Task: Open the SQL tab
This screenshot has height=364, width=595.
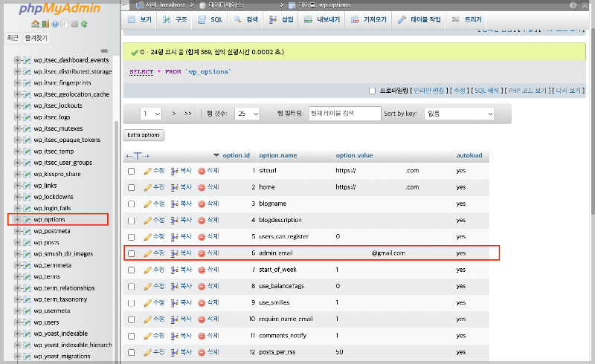Action: (210, 20)
